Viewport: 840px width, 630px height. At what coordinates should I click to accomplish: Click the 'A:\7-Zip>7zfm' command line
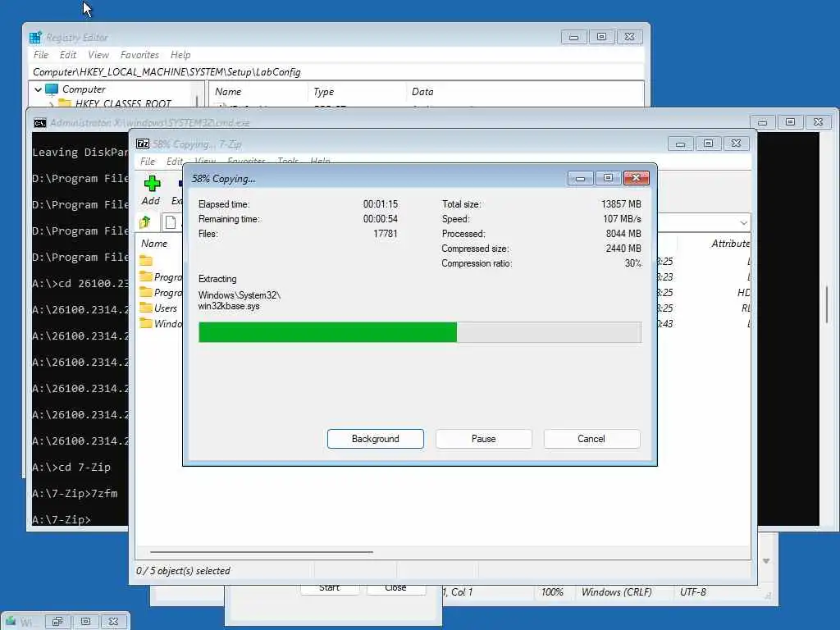[x=75, y=493]
